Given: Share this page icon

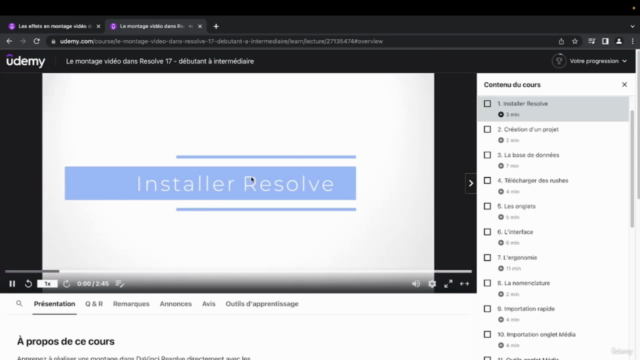Looking at the screenshot, I should (561, 41).
